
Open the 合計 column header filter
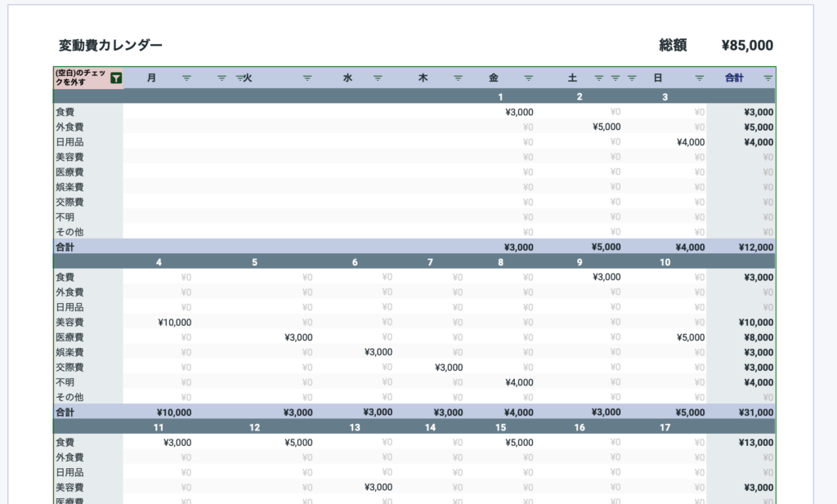[x=768, y=78]
